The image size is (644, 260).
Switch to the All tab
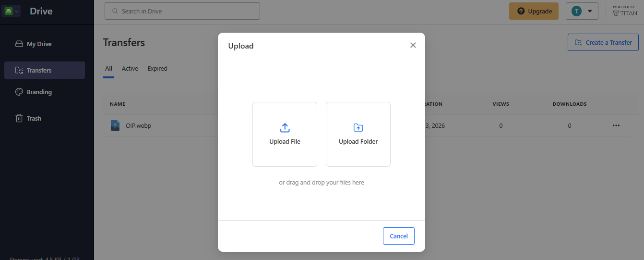point(108,69)
